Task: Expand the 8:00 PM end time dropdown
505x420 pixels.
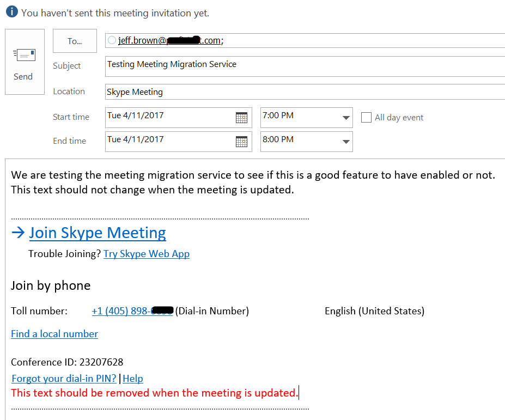Action: coord(346,142)
